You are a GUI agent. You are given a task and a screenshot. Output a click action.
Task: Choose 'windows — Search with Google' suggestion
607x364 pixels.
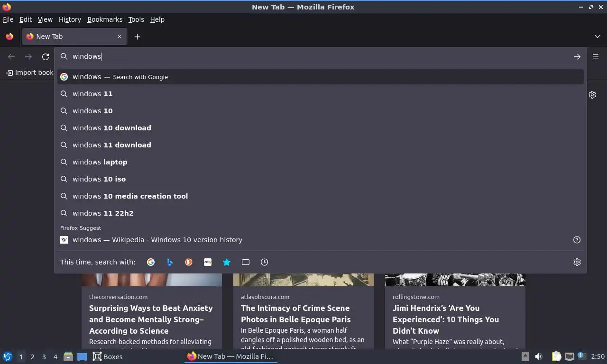click(321, 77)
